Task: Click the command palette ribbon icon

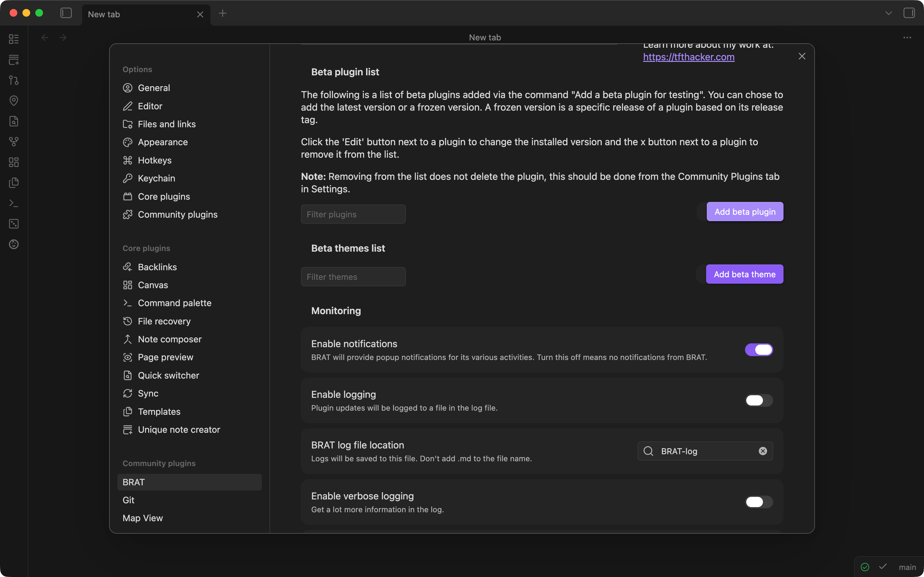Action: click(14, 203)
